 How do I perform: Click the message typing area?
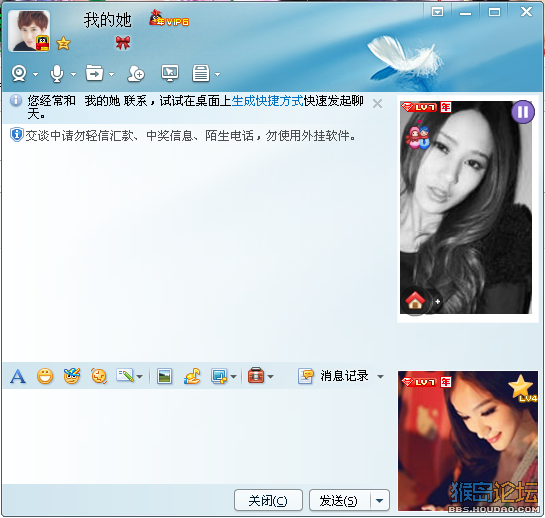tap(197, 436)
